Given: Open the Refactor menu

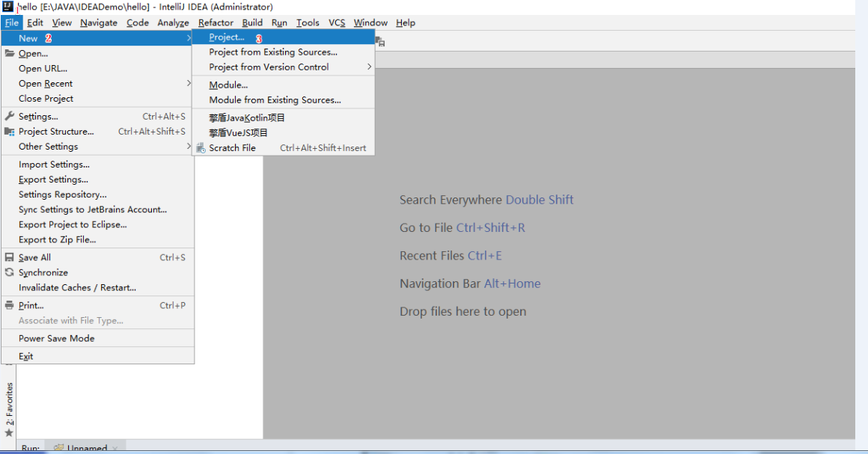Looking at the screenshot, I should 216,22.
